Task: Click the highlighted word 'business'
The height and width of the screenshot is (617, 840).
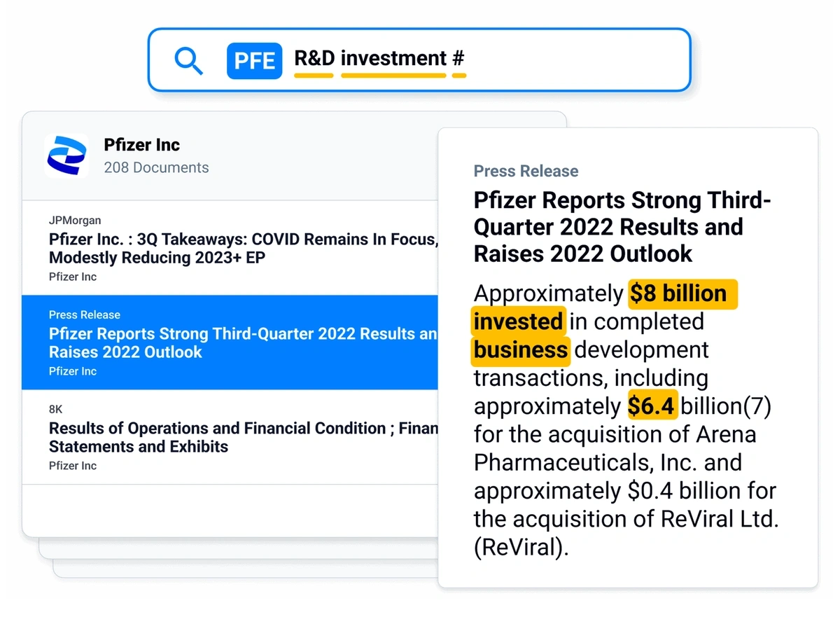Action: click(x=521, y=349)
